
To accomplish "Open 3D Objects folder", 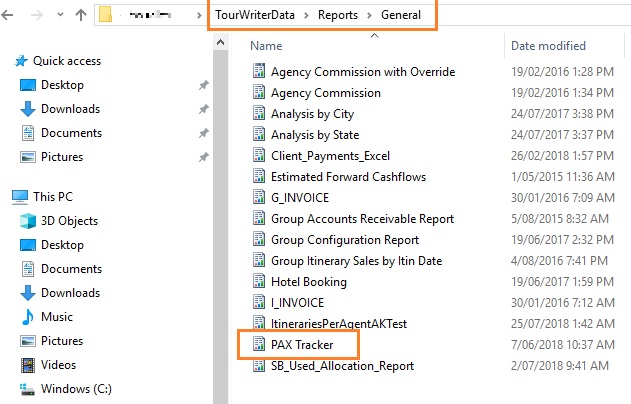I will [x=69, y=221].
